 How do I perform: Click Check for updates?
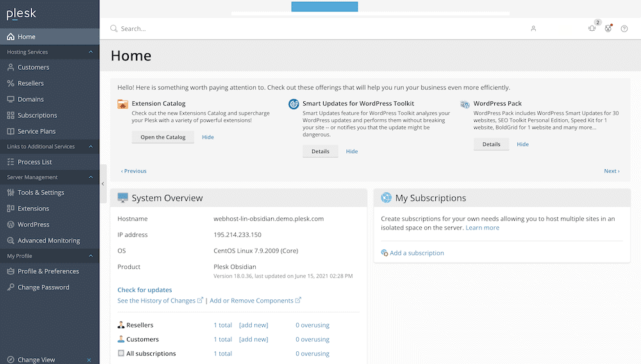click(x=145, y=290)
